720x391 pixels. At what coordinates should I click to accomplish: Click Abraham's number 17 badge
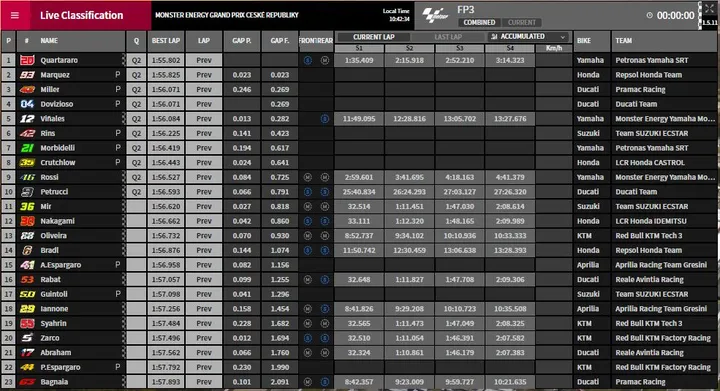pos(27,352)
